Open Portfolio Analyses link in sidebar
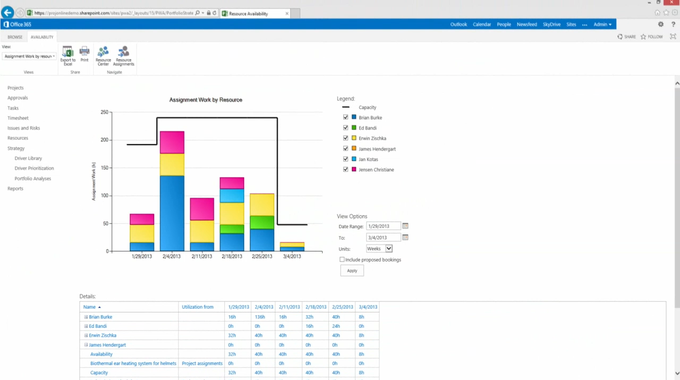Screen dimensions: 680x380 tap(33, 179)
